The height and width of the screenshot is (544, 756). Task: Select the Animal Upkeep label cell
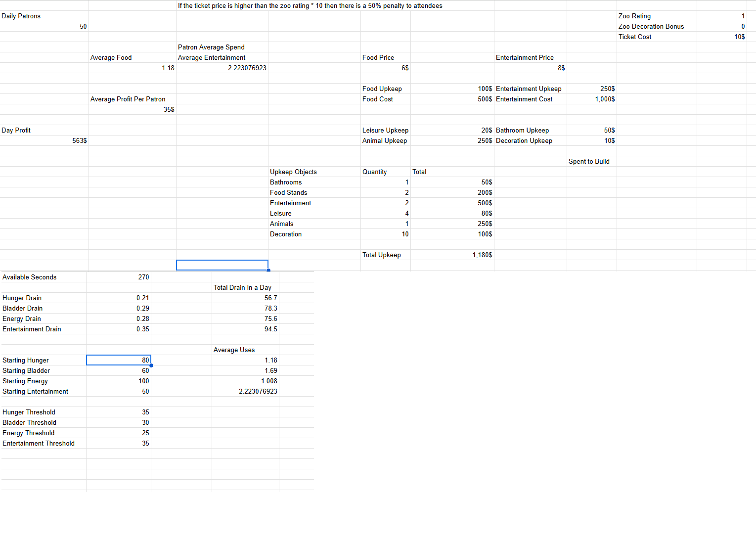386,140
